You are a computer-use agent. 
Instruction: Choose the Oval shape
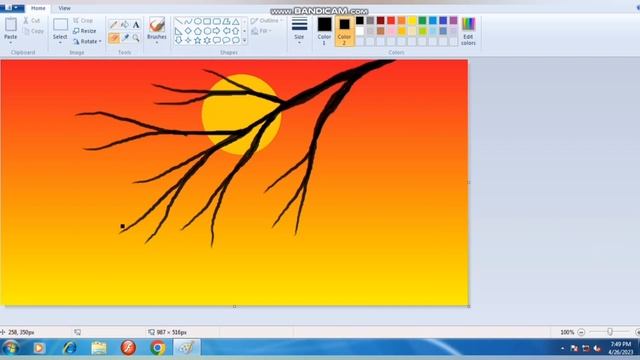click(198, 21)
